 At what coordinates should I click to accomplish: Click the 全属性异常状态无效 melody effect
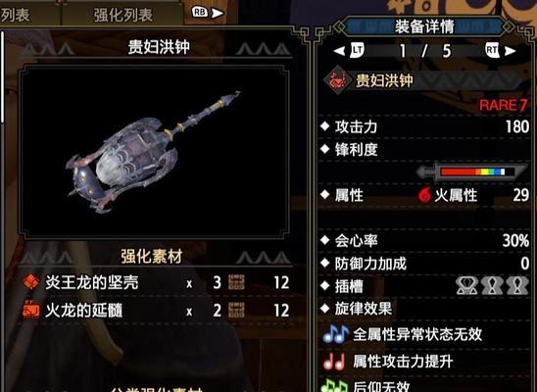click(417, 334)
